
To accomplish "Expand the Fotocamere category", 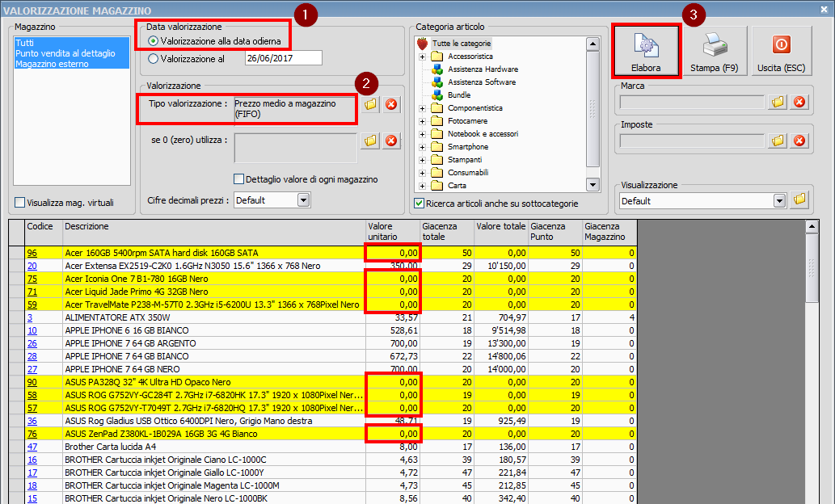I will [422, 121].
